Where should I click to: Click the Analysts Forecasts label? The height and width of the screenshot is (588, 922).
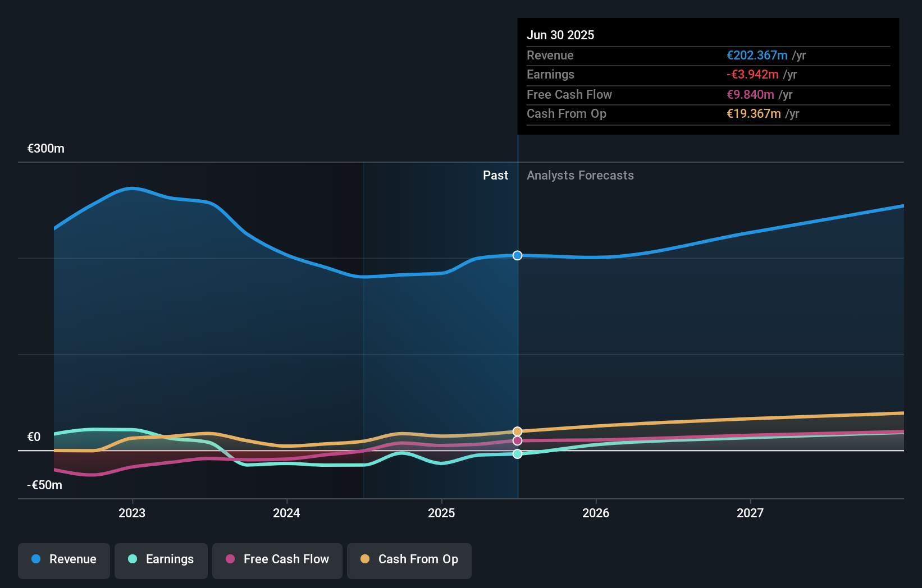[x=580, y=176]
